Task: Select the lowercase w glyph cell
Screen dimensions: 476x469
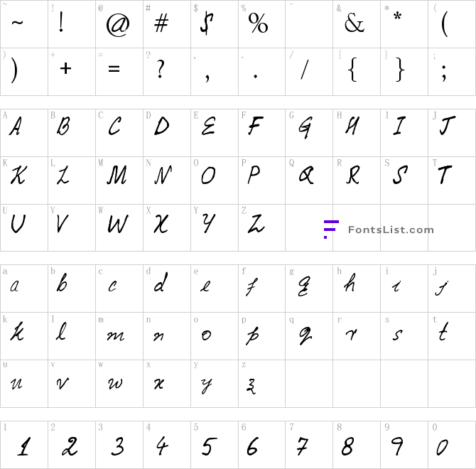Action: 119,384
